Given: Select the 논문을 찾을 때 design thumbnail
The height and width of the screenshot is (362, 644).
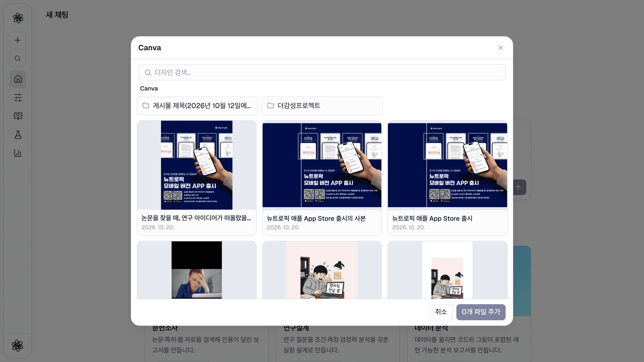Looking at the screenshot, I should click(x=197, y=165).
